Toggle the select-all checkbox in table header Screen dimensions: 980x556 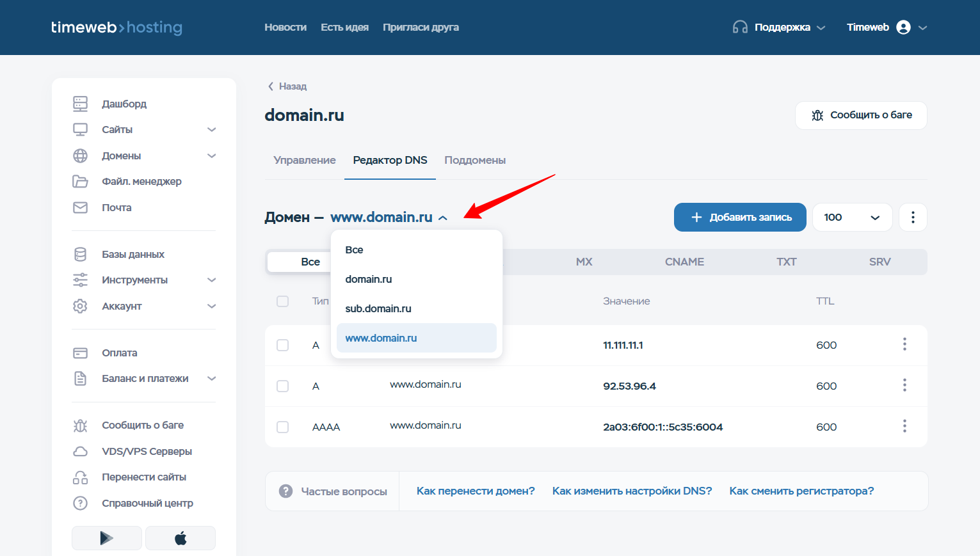pos(282,301)
